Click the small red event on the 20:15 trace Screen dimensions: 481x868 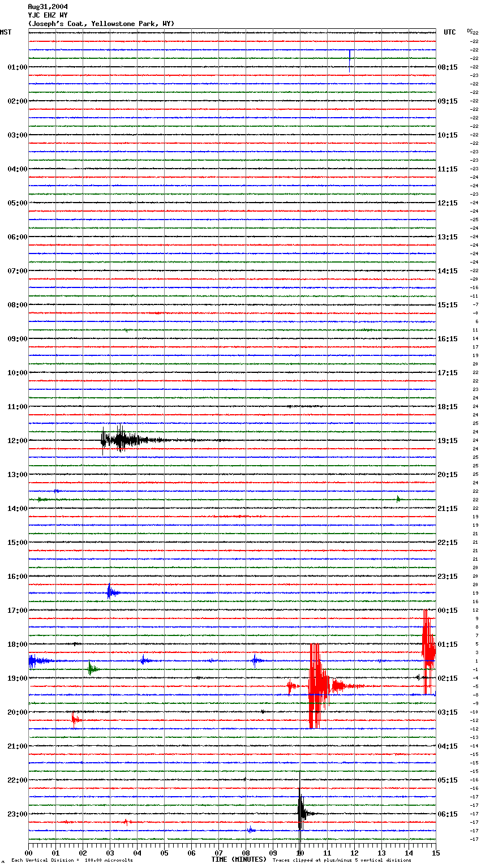[x=75, y=720]
